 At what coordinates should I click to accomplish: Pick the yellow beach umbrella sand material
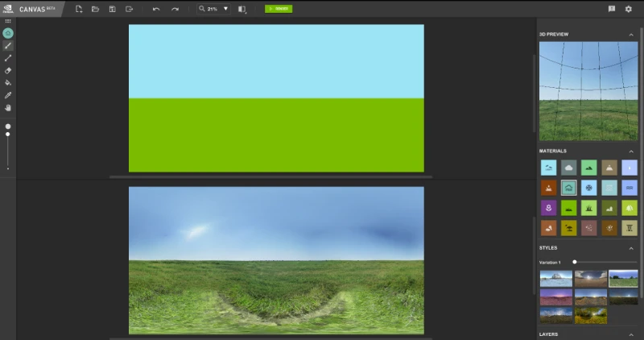(x=569, y=228)
